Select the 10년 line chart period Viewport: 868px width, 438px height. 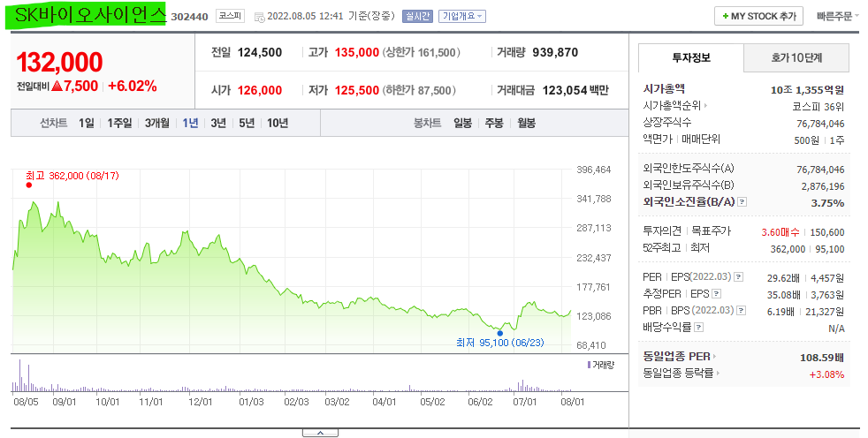coord(278,123)
